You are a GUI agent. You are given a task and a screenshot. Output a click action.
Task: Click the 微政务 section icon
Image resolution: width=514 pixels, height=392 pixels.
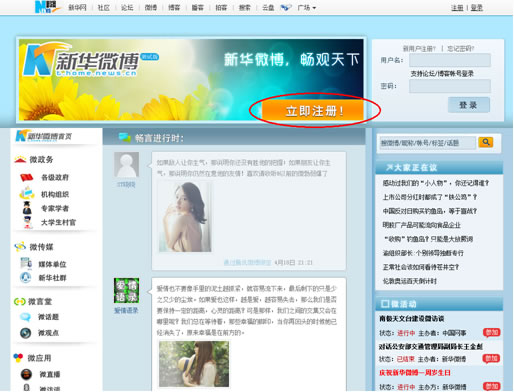point(20,159)
